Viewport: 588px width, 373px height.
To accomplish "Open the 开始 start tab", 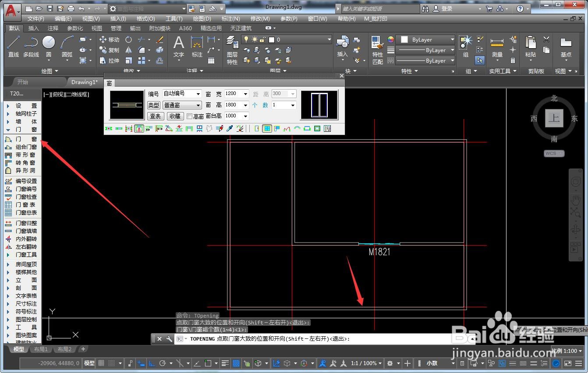I will 22,82.
